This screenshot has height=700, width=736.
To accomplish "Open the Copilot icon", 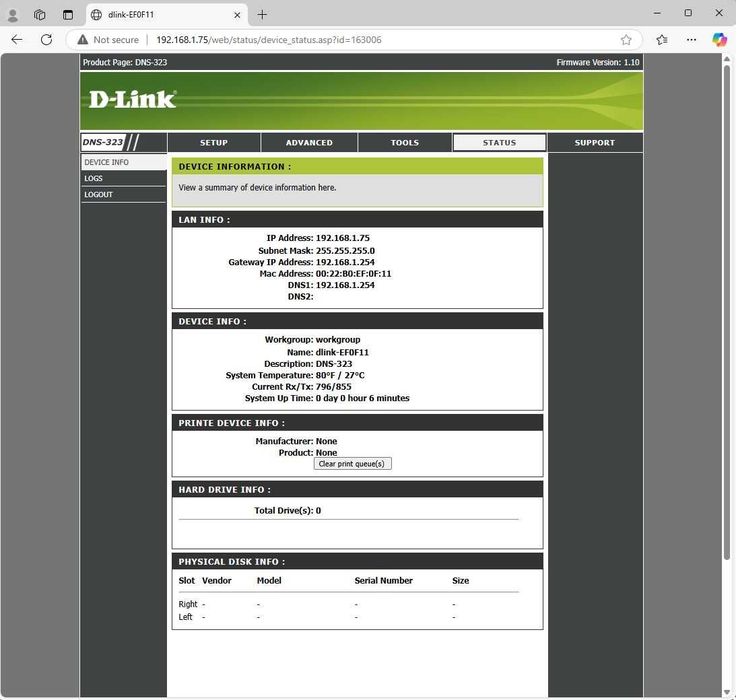I will (719, 40).
